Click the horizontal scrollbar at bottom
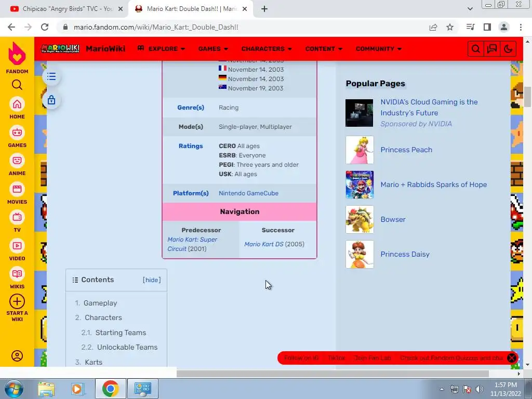The height and width of the screenshot is (399, 532). tap(332, 374)
